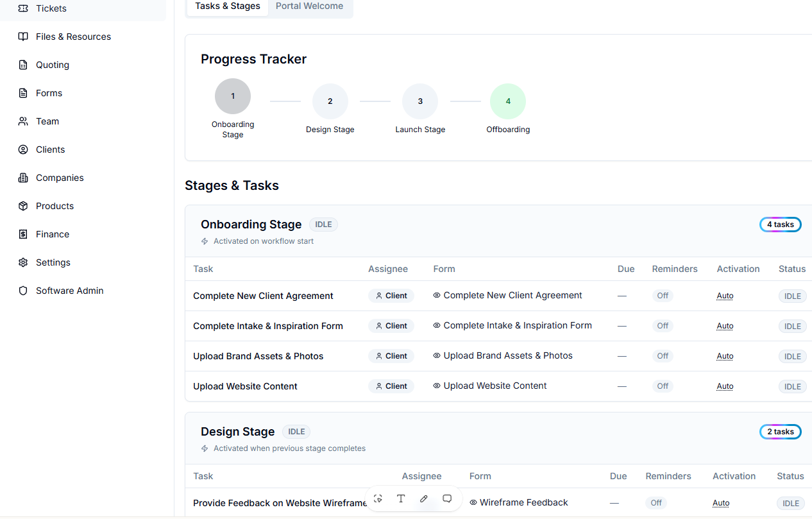The width and height of the screenshot is (812, 519).
Task: Select the Text tool in floating toolbar
Action: click(401, 498)
